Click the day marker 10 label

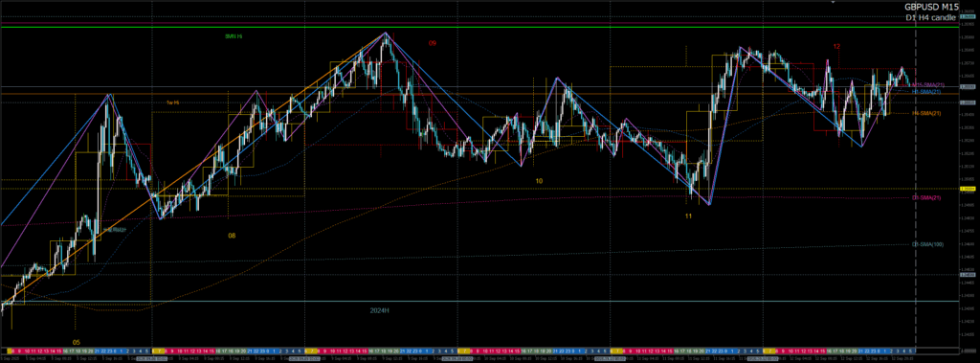(x=539, y=180)
